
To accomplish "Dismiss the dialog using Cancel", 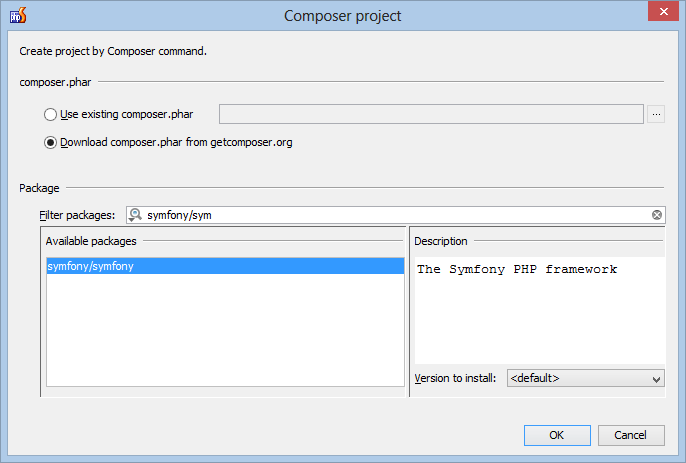I will pyautogui.click(x=631, y=435).
